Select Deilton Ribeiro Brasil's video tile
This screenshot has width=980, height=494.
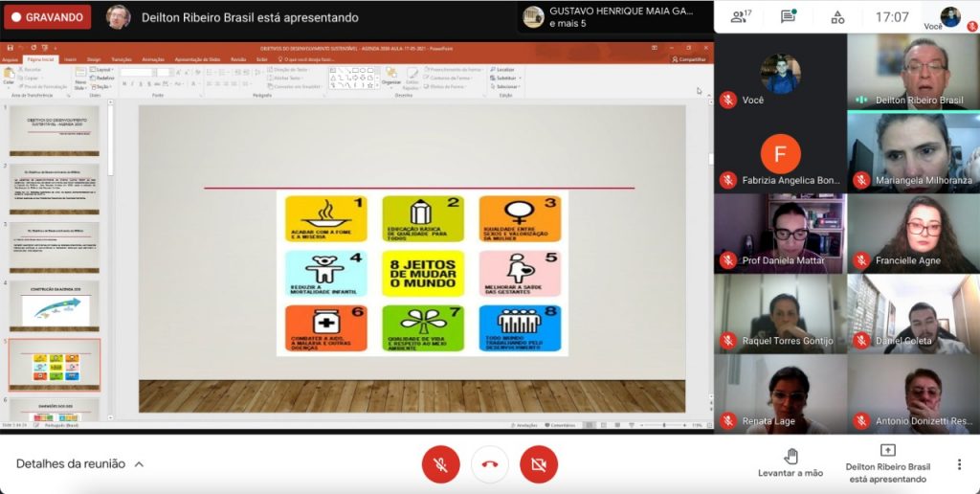913,73
